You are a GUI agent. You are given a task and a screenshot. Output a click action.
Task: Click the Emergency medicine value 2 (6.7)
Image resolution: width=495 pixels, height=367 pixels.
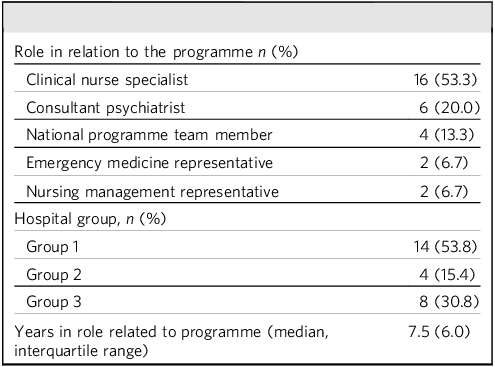point(444,163)
